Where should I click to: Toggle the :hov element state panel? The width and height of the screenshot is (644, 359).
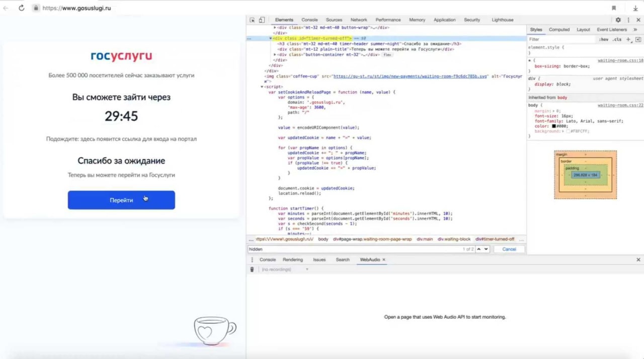coord(603,39)
